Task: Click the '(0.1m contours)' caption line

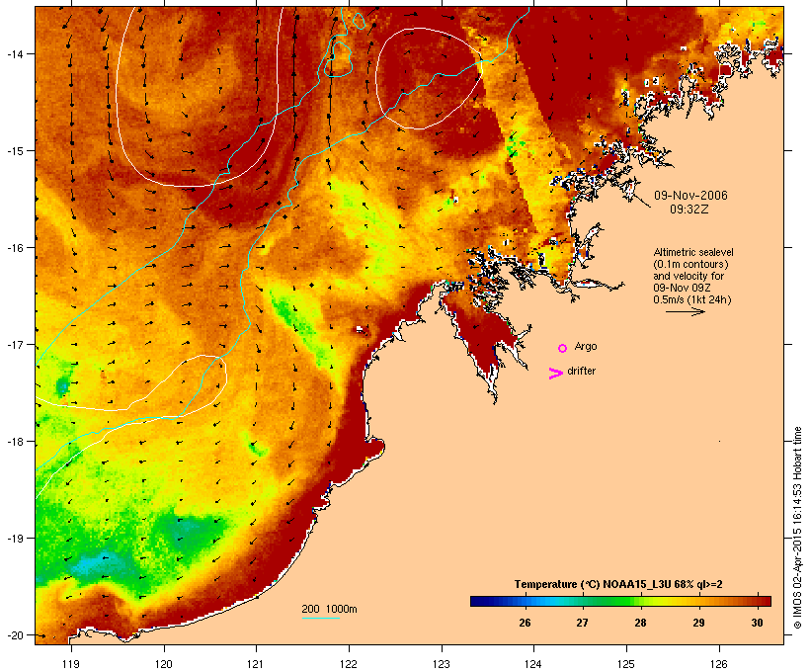Action: [690, 264]
